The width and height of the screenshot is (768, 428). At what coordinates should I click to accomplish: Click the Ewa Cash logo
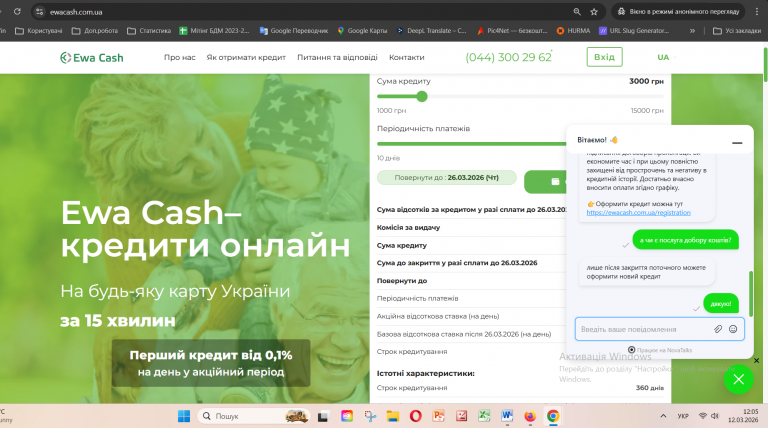tap(92, 58)
